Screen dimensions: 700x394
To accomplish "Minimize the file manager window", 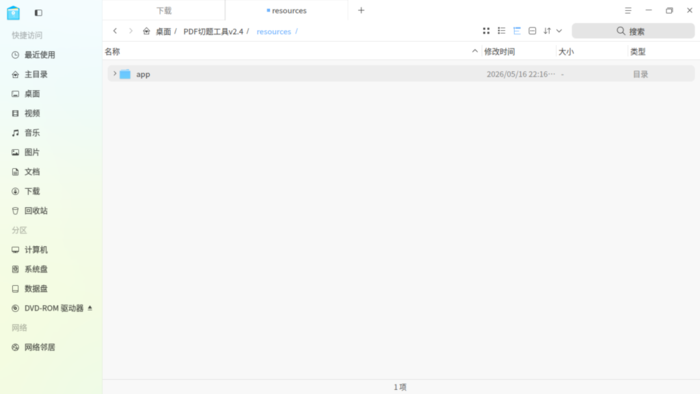I will tap(649, 10).
